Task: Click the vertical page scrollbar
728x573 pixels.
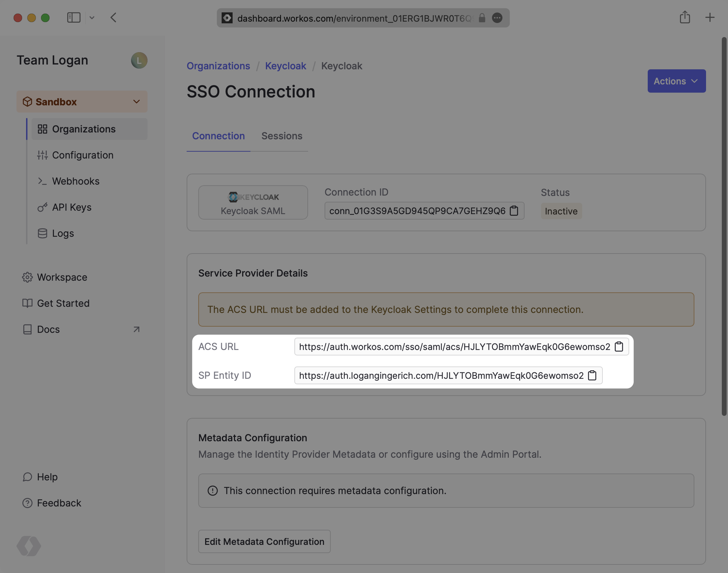Action: click(x=724, y=226)
